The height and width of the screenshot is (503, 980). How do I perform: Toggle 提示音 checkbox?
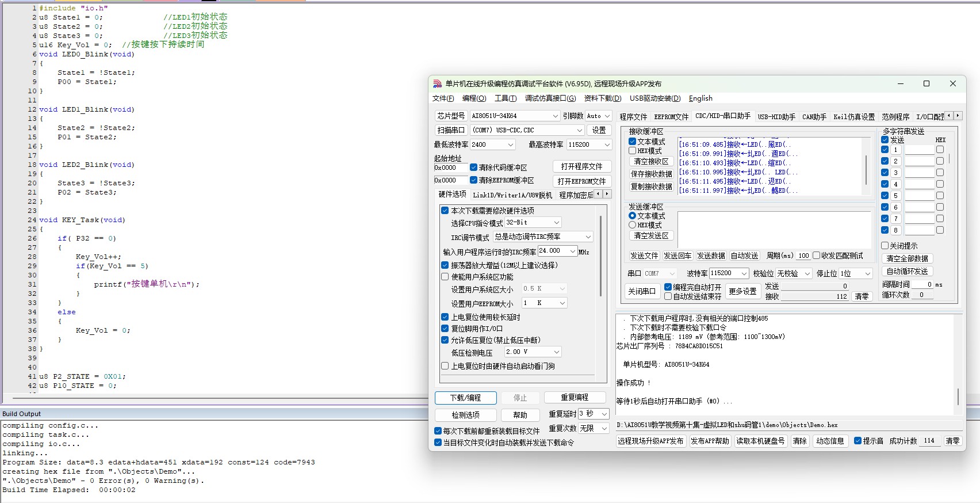(857, 441)
